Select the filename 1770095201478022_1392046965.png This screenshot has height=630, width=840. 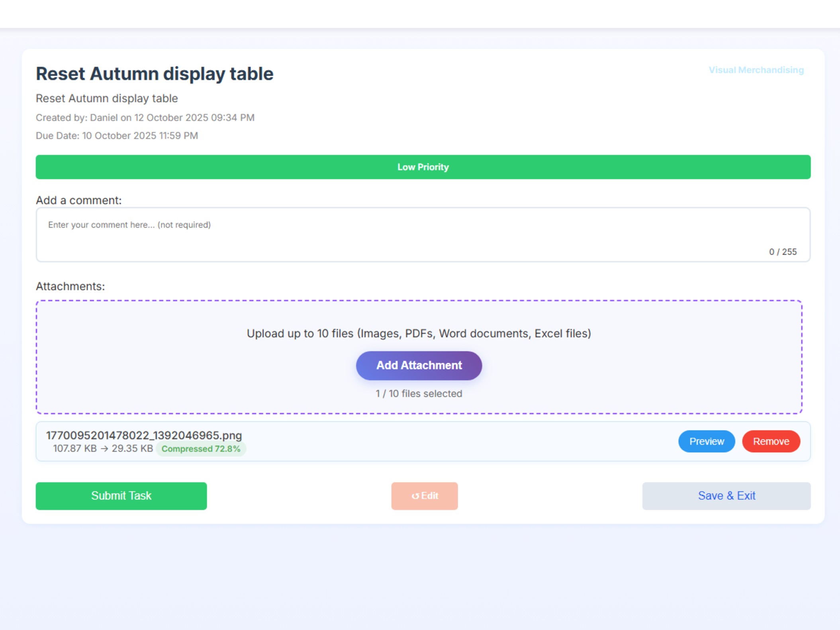click(x=144, y=435)
